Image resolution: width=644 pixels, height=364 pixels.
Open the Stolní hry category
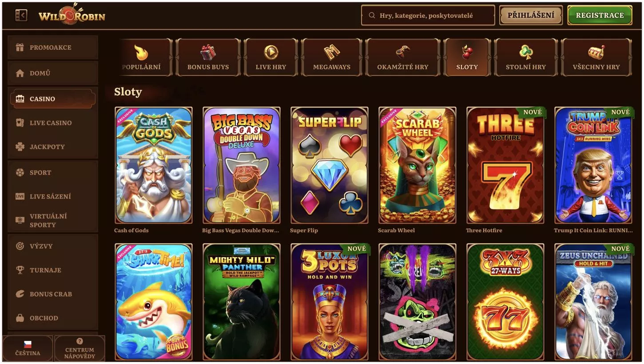click(x=526, y=57)
